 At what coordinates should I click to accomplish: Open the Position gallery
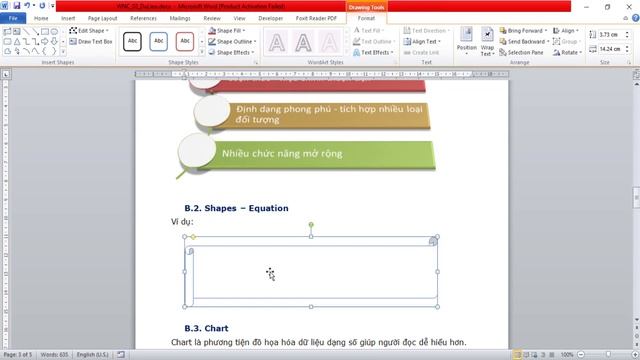(x=467, y=41)
